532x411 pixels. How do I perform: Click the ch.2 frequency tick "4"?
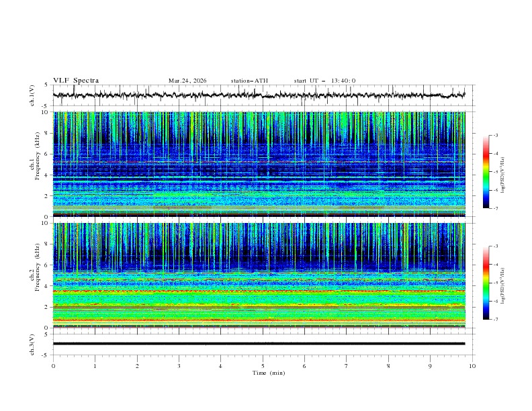tap(48, 286)
